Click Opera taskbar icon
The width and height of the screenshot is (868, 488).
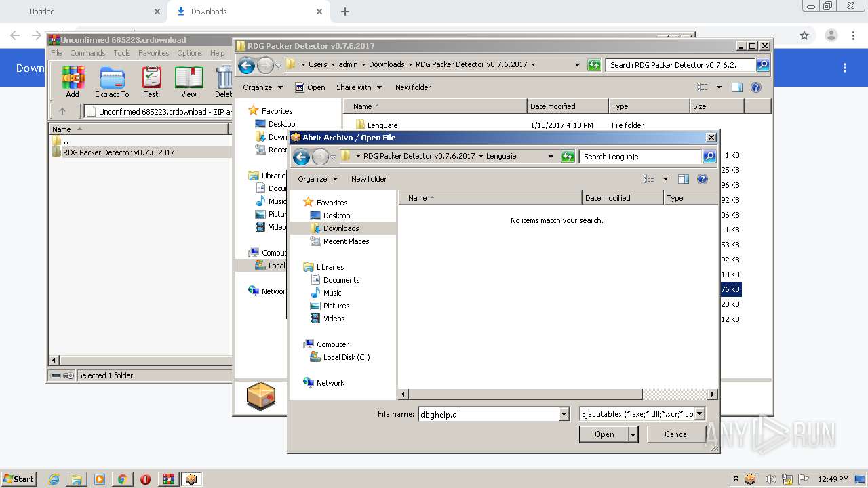point(145,479)
